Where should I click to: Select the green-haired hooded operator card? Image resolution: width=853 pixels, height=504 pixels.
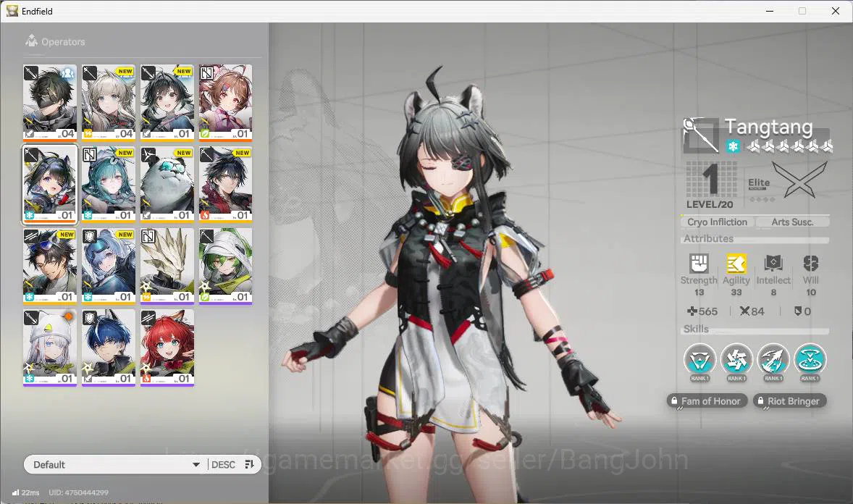226,266
